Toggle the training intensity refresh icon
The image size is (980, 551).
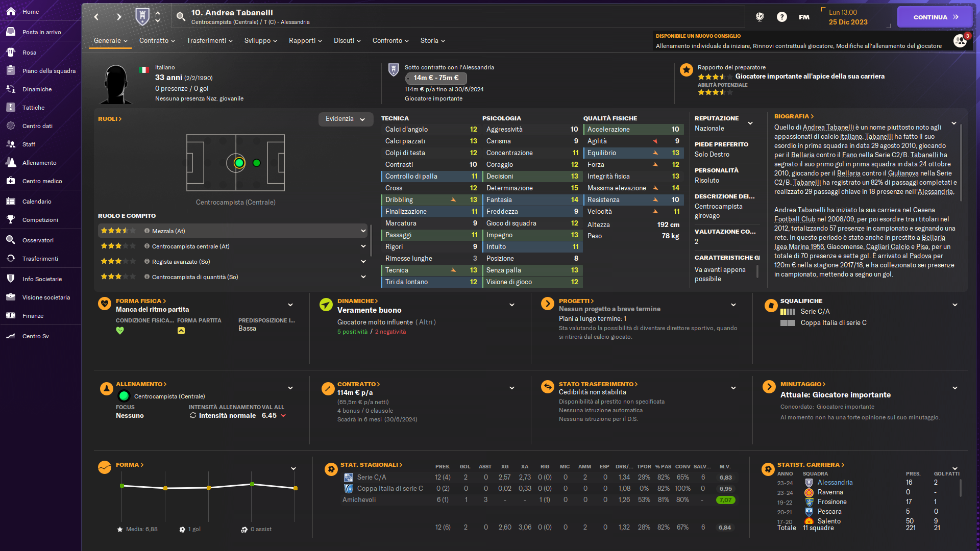click(x=193, y=416)
